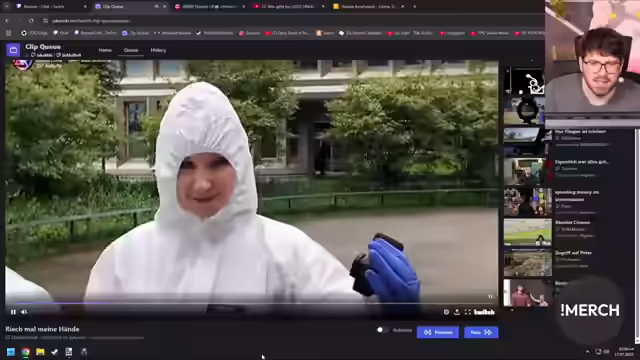Screen dimensions: 640x360
Task: Click the Clip Queue logo icon
Action: [13, 50]
